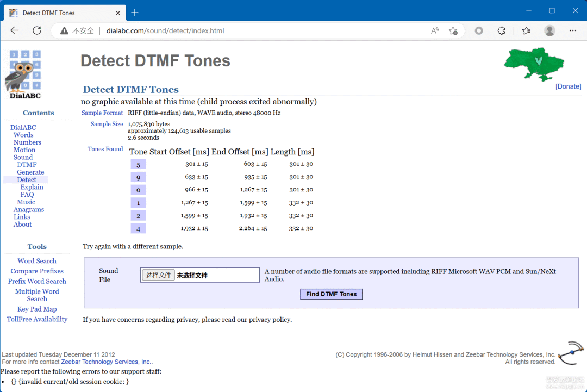Click the tone 5 cell
The width and height of the screenshot is (587, 392).
pyautogui.click(x=138, y=164)
